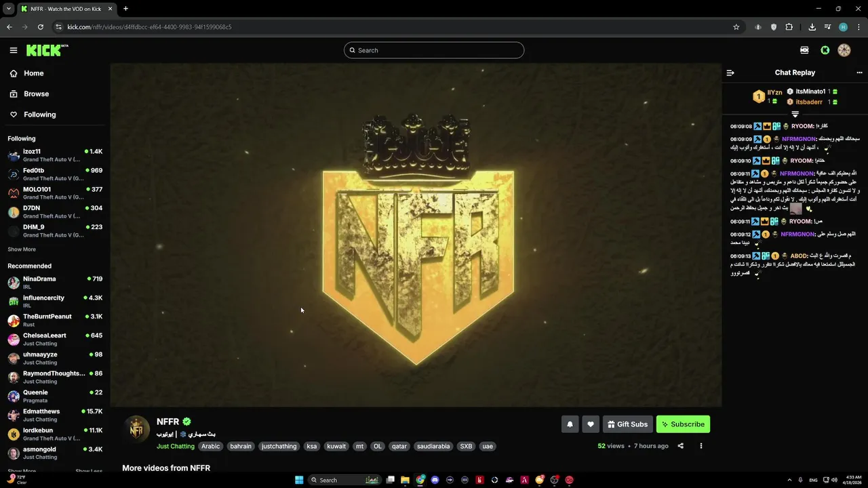Share the video via share icon
Image resolution: width=868 pixels, height=488 pixels.
(x=681, y=446)
